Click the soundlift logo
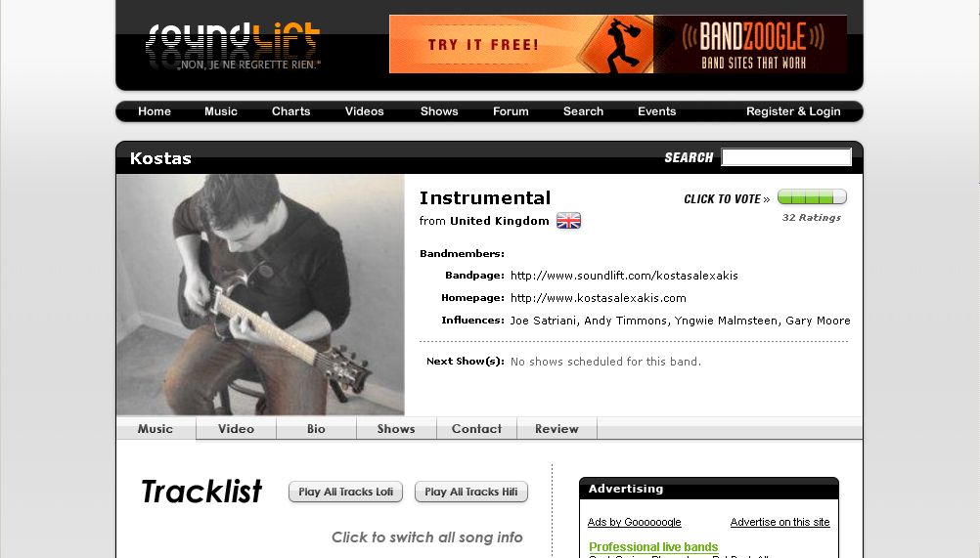 tap(233, 46)
